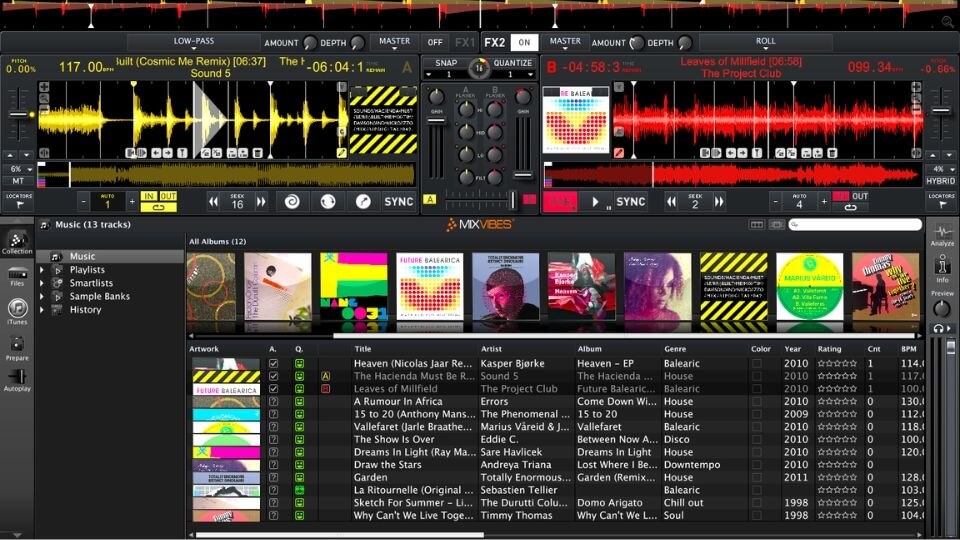
Task: Click deck A loop OUT button
Action: [x=168, y=196]
